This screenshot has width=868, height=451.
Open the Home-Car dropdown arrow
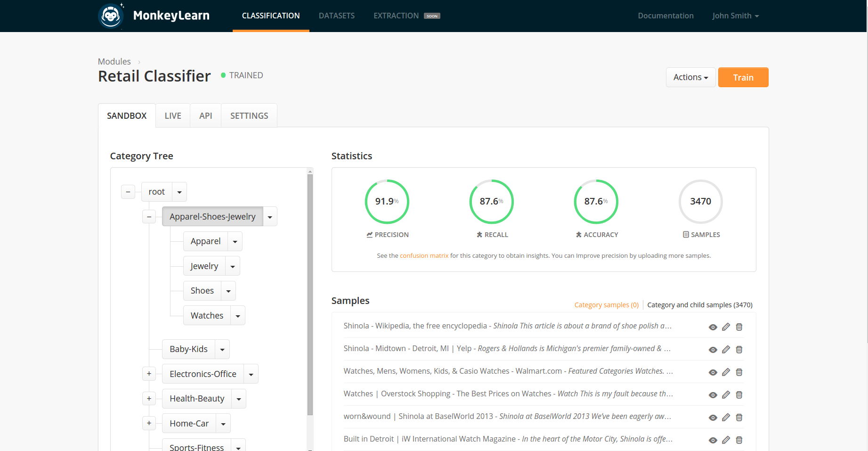[x=223, y=424]
